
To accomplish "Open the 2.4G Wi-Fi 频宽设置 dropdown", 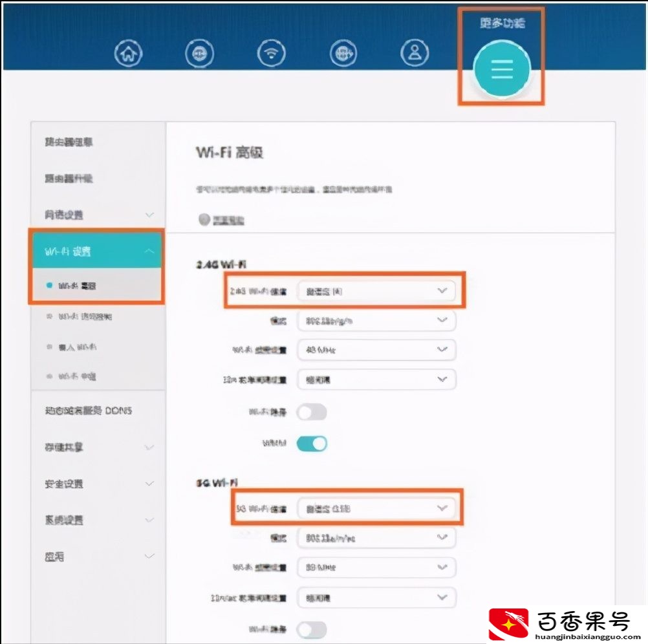I will 376,349.
